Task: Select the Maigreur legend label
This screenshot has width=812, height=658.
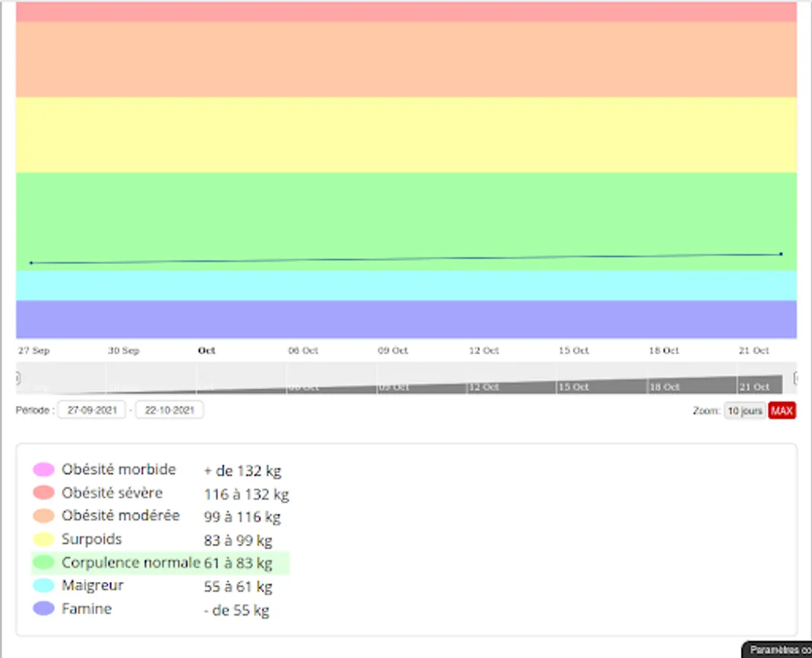Action: click(93, 586)
